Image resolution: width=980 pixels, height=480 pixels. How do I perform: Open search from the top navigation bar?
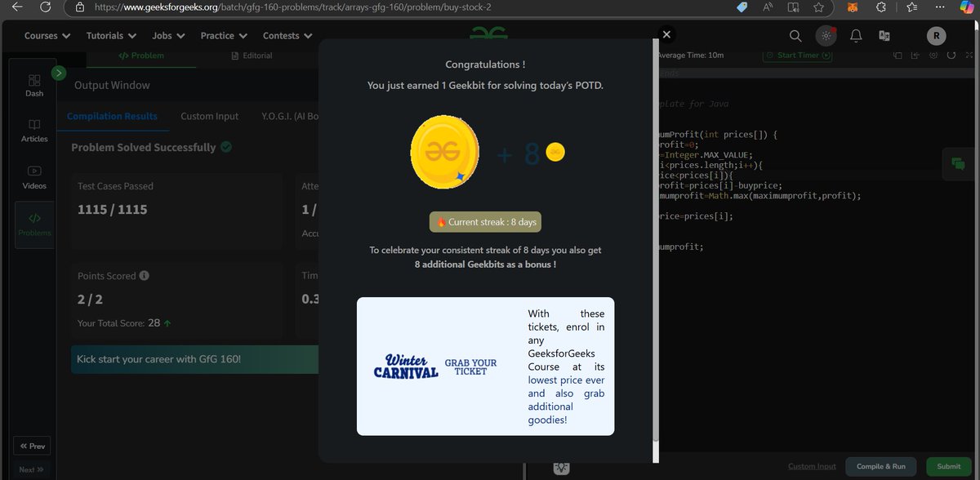[795, 36]
